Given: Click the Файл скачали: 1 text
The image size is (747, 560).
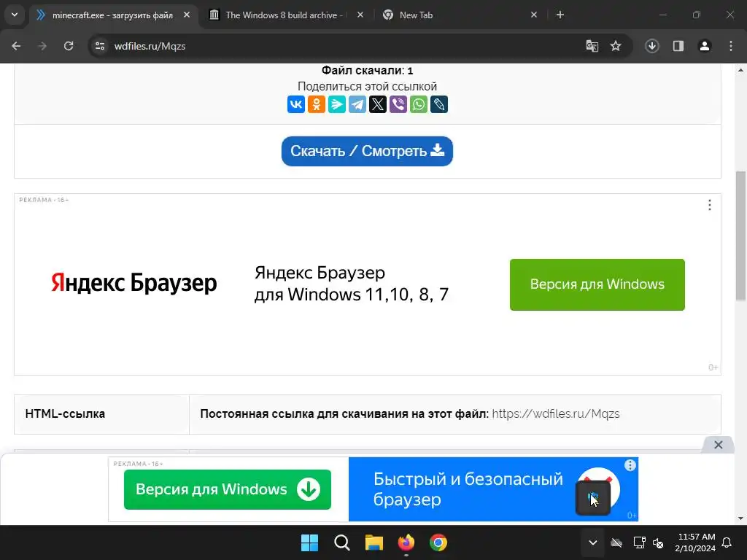Looking at the screenshot, I should [x=367, y=71].
